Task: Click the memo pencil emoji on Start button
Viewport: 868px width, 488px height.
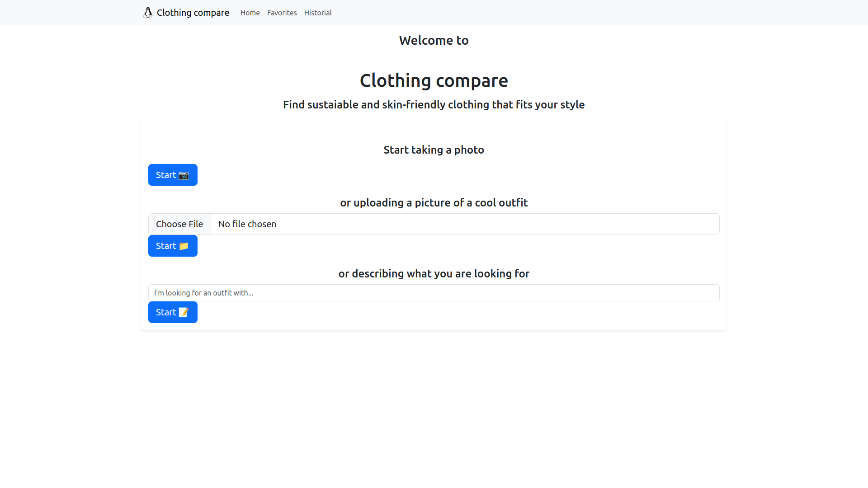Action: click(184, 313)
